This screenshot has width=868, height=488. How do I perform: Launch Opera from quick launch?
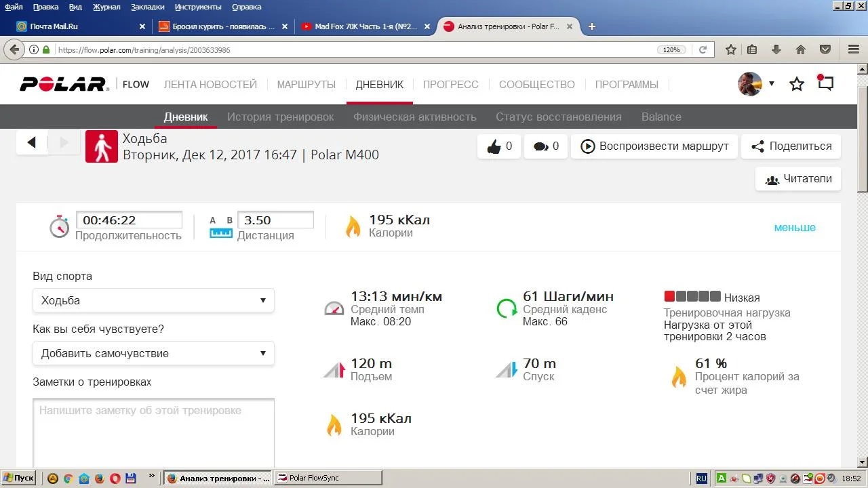tap(115, 478)
